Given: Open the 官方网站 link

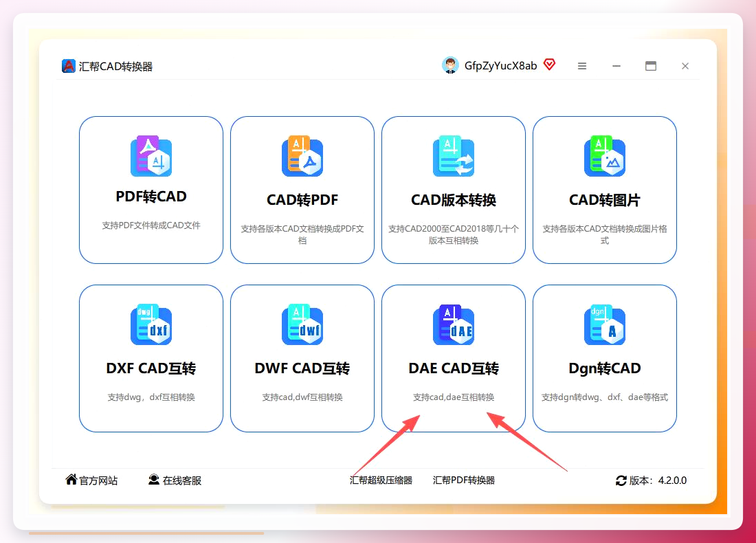Looking at the screenshot, I should [98, 480].
